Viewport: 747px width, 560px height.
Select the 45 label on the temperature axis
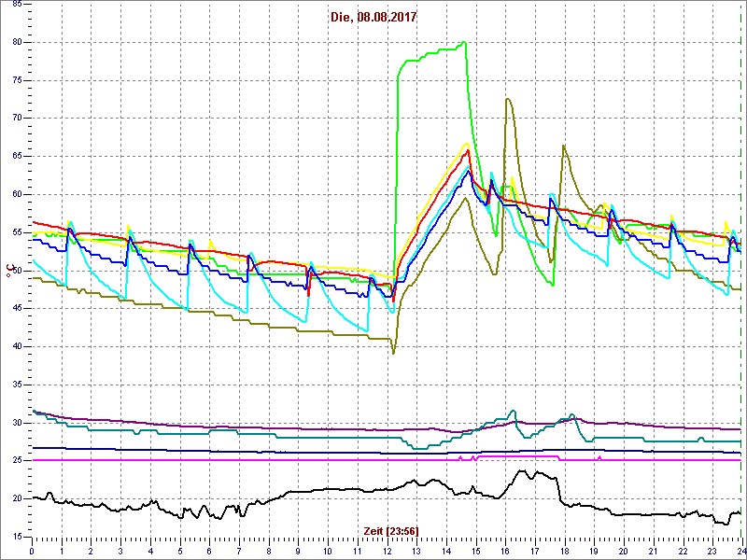click(x=16, y=309)
